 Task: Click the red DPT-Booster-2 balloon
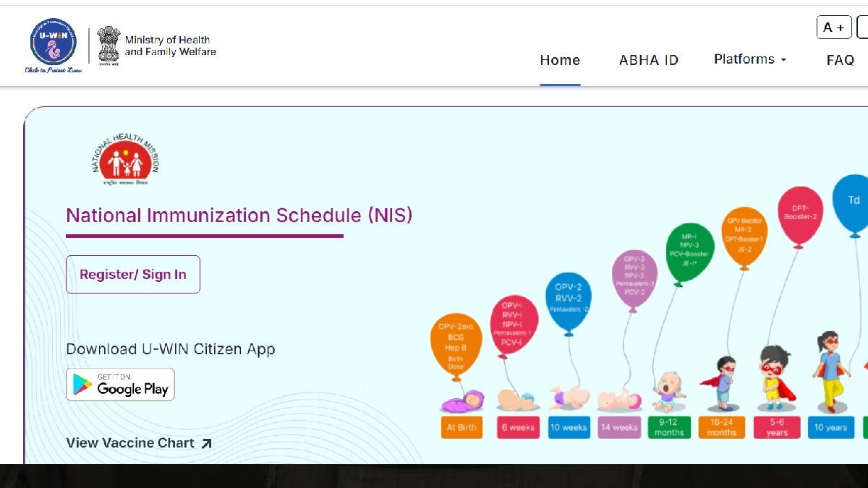pos(800,215)
